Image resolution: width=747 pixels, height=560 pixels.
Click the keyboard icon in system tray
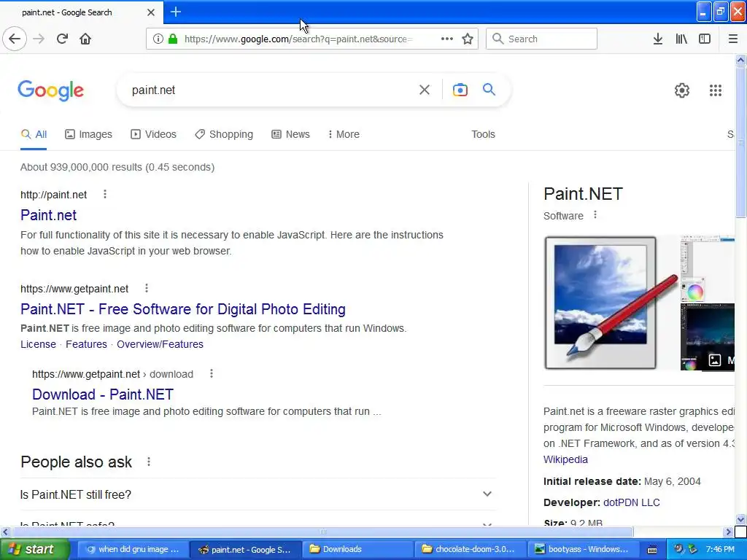coord(652,550)
